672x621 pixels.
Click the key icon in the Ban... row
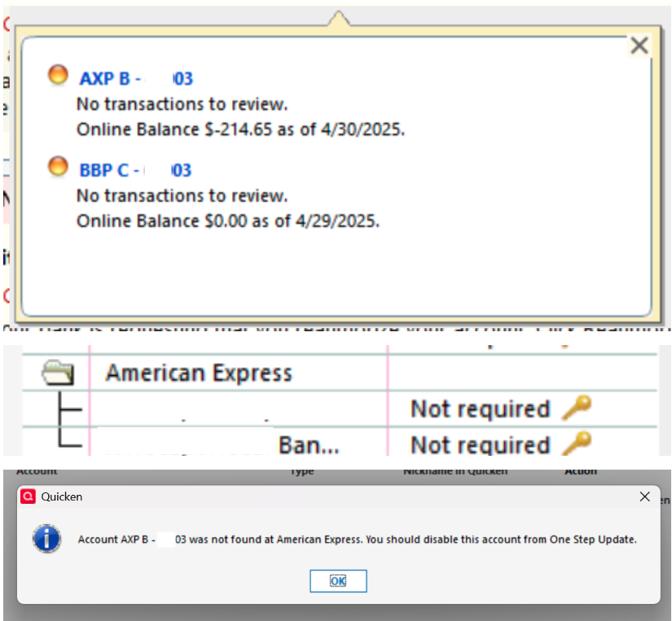pyautogui.click(x=577, y=444)
